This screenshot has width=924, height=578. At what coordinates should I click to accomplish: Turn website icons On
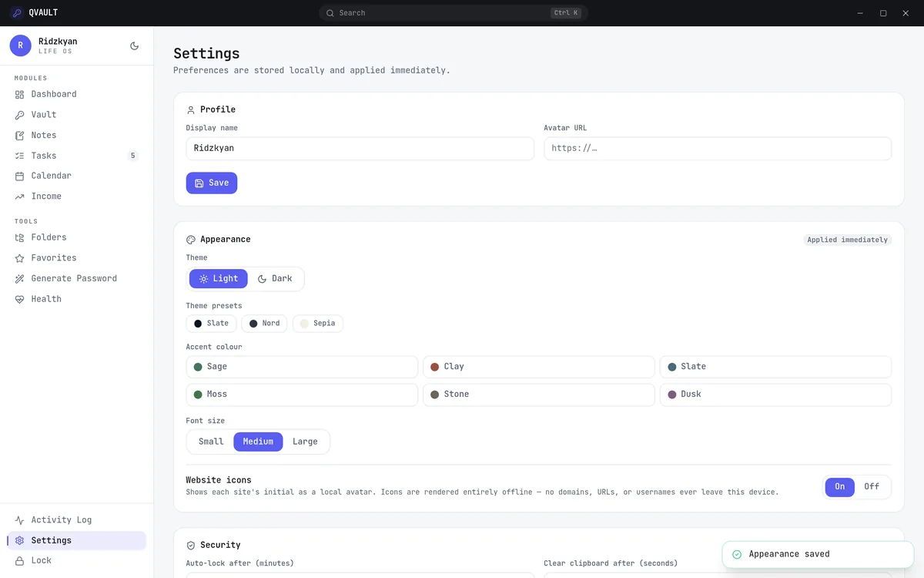point(840,486)
